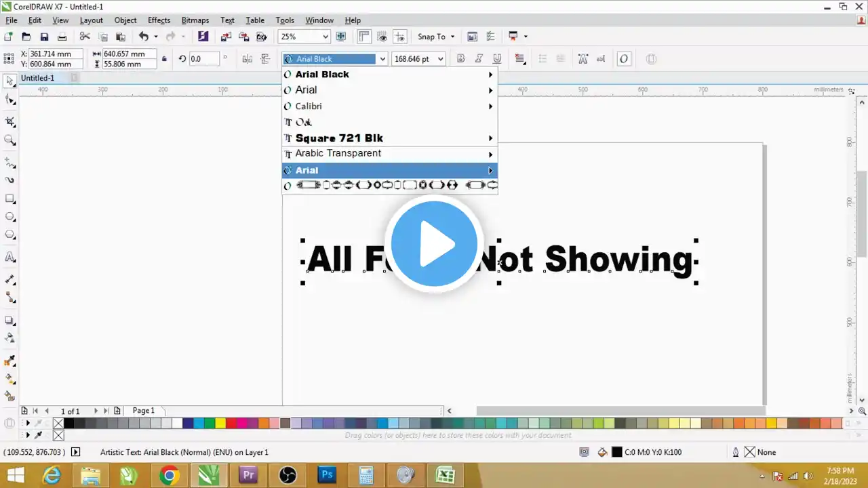Open the font size dropdown
Image resolution: width=868 pixels, height=488 pixels.
click(x=441, y=59)
